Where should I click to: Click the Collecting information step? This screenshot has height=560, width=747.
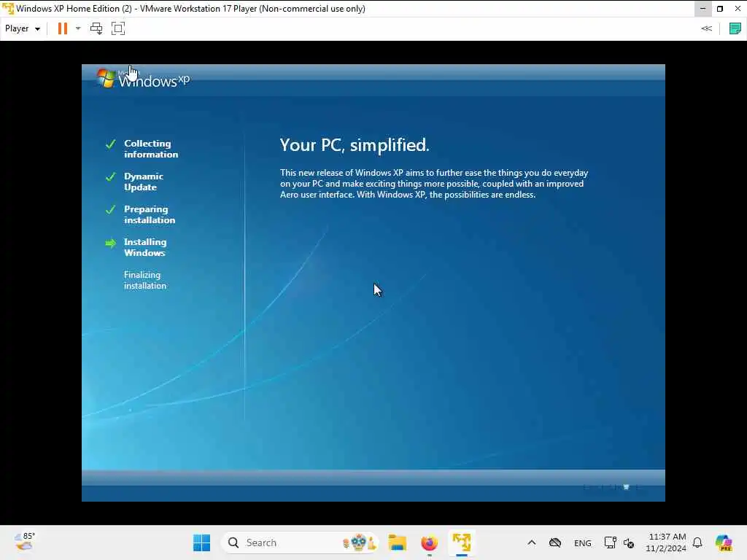(151, 149)
